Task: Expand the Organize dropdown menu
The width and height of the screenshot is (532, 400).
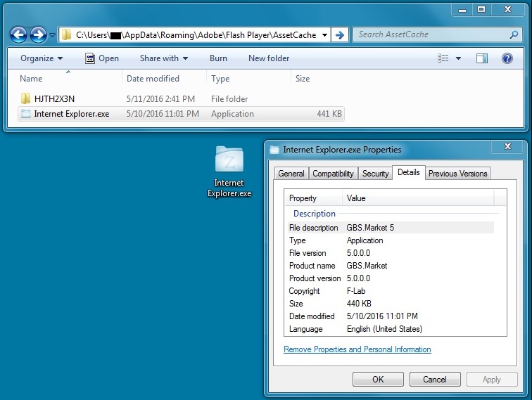Action: click(42, 58)
